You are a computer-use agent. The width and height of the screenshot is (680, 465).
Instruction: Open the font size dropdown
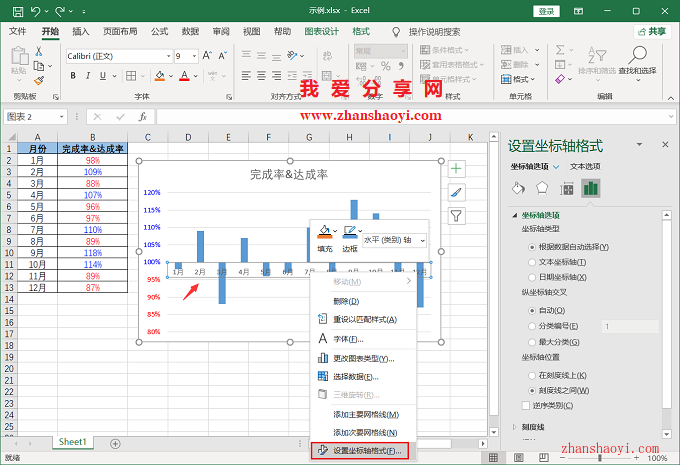pyautogui.click(x=194, y=56)
